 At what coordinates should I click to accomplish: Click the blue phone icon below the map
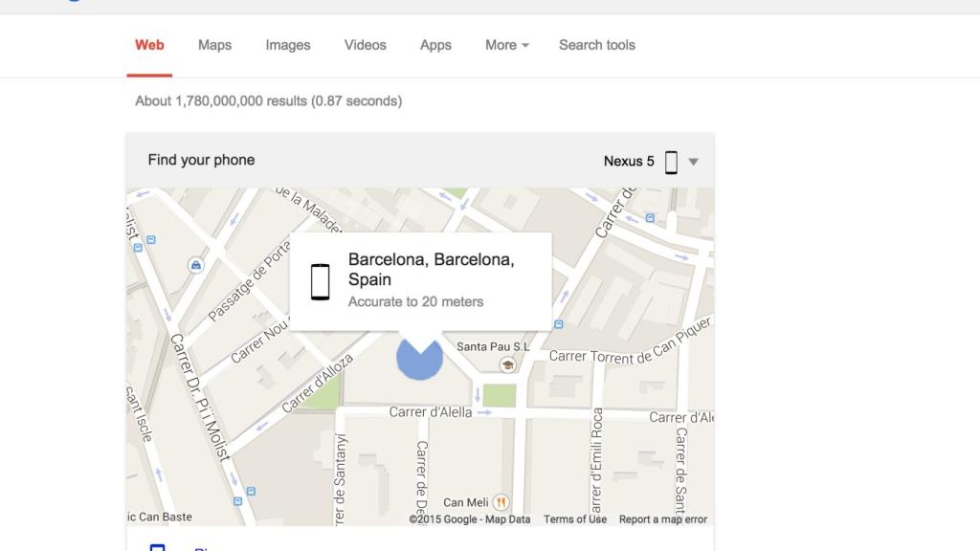point(156,546)
